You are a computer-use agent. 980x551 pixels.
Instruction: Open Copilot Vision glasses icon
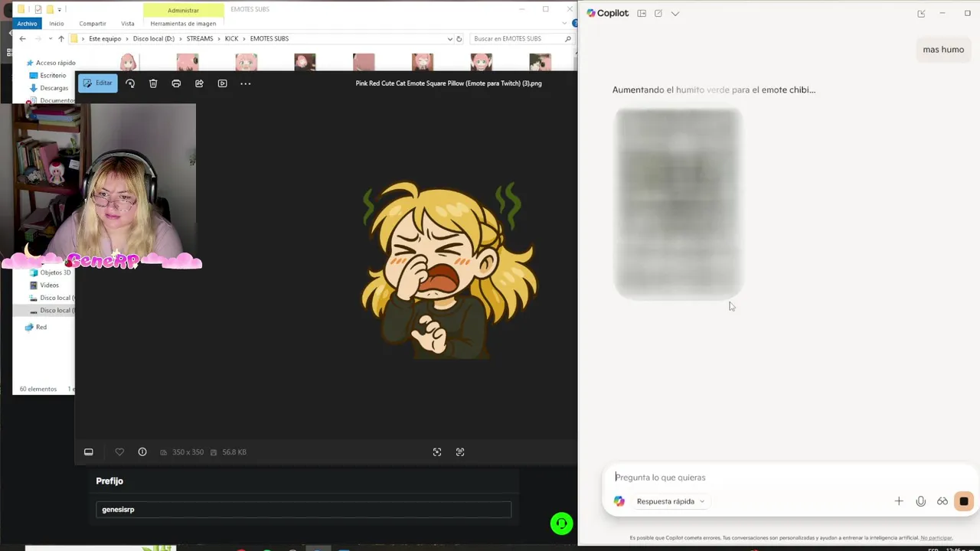pyautogui.click(x=942, y=501)
